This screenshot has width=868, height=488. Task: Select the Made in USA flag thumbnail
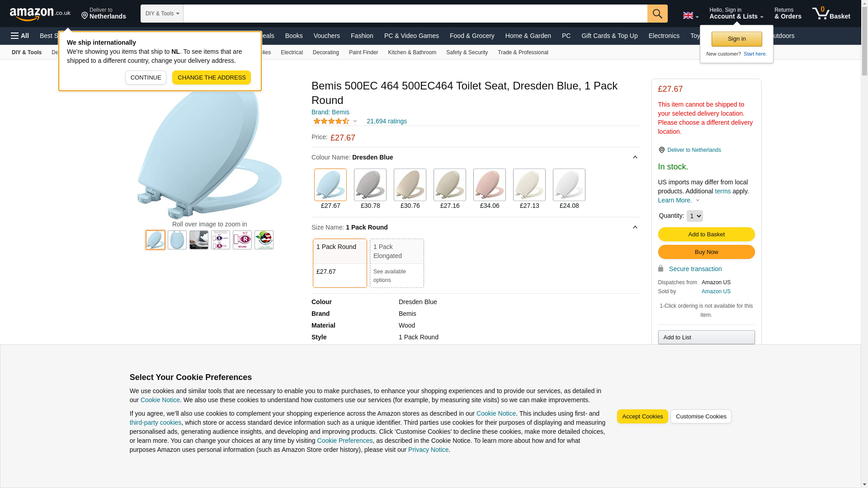pyautogui.click(x=264, y=240)
